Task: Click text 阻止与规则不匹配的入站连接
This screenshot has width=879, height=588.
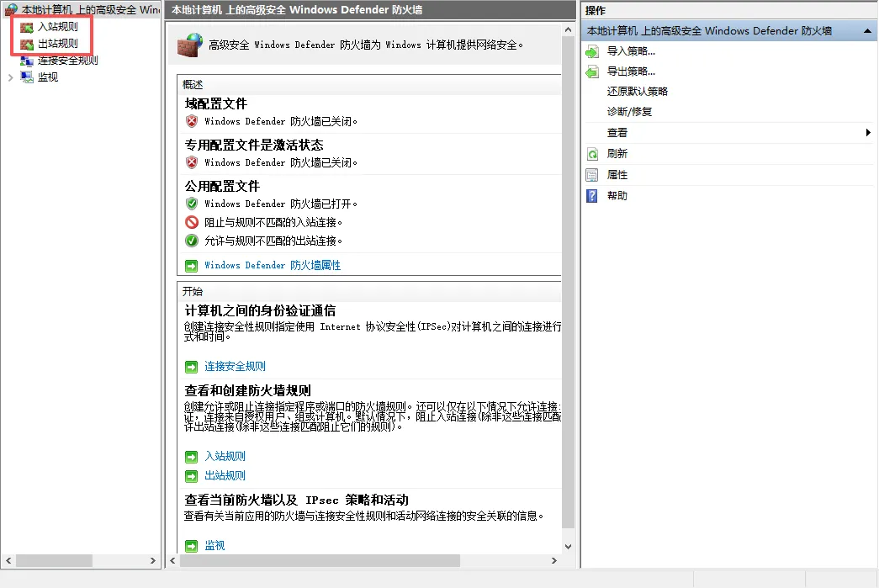Action: click(x=273, y=223)
